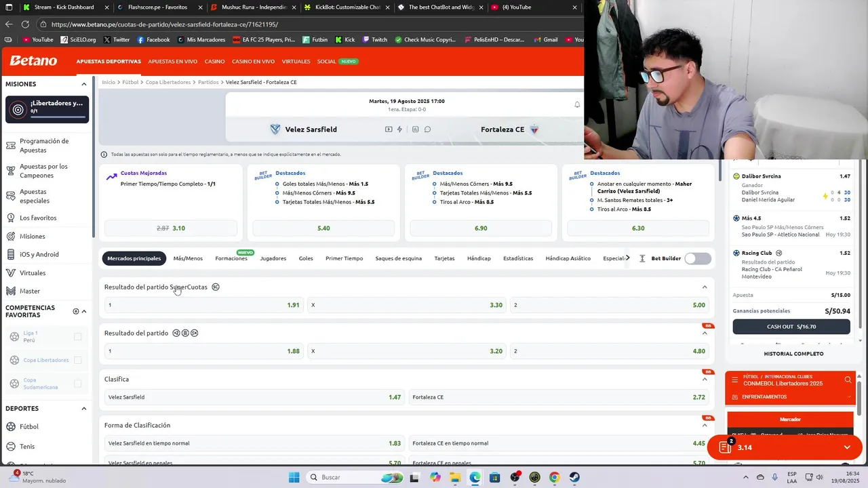Click CASH OUT S/16.70 button
Image resolution: width=868 pixels, height=488 pixels.
pyautogui.click(x=791, y=327)
